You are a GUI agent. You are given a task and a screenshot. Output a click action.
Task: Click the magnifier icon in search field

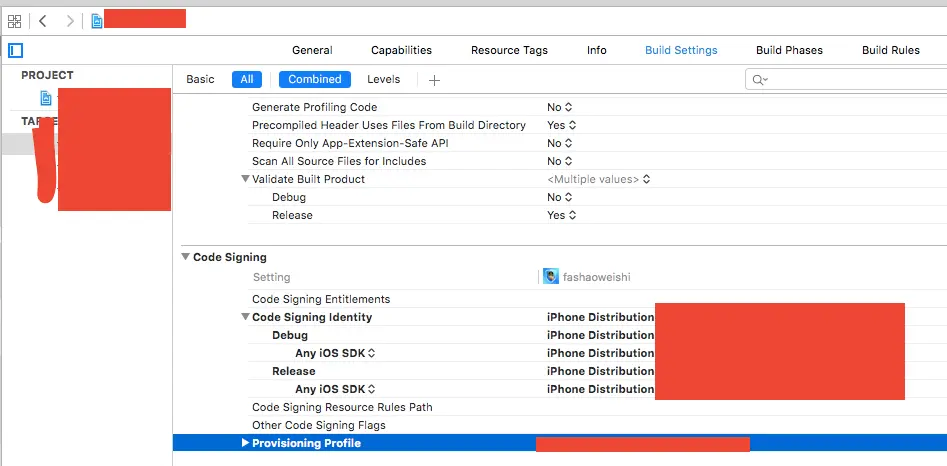[759, 80]
